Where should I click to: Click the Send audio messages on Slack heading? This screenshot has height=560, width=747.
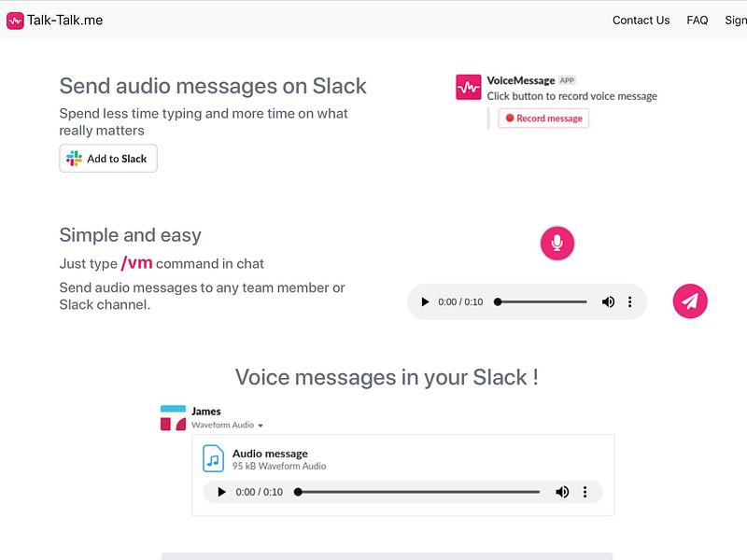point(213,86)
